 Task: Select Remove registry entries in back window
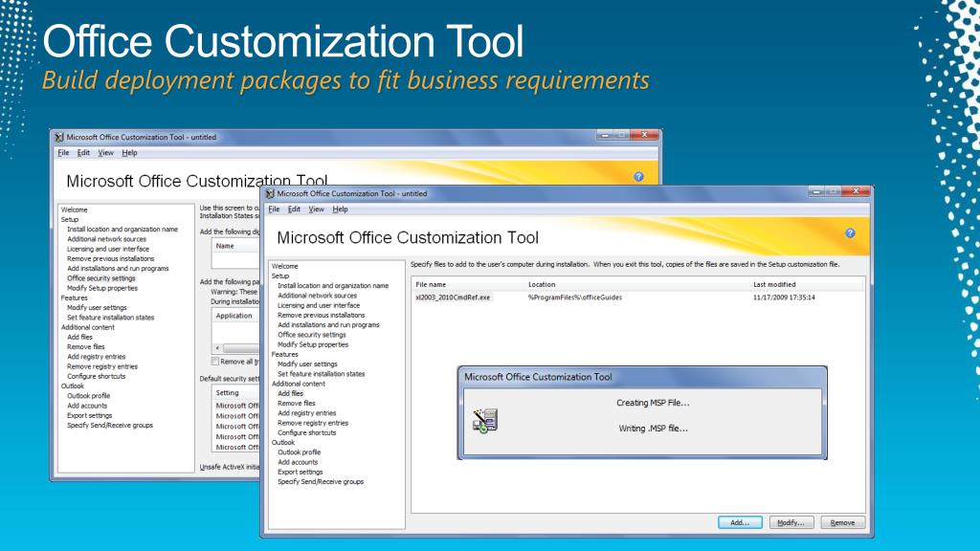tap(102, 366)
